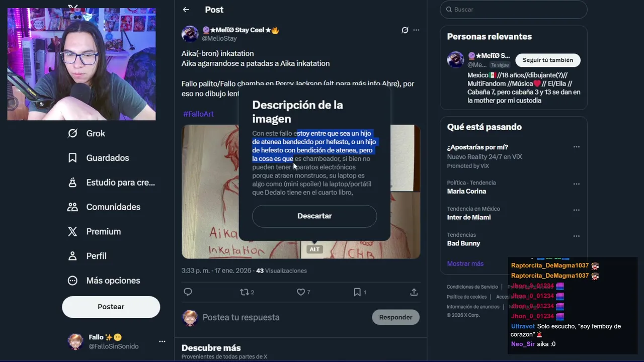Open the post's three-dot options menu
This screenshot has width=644, height=362.
click(416, 30)
